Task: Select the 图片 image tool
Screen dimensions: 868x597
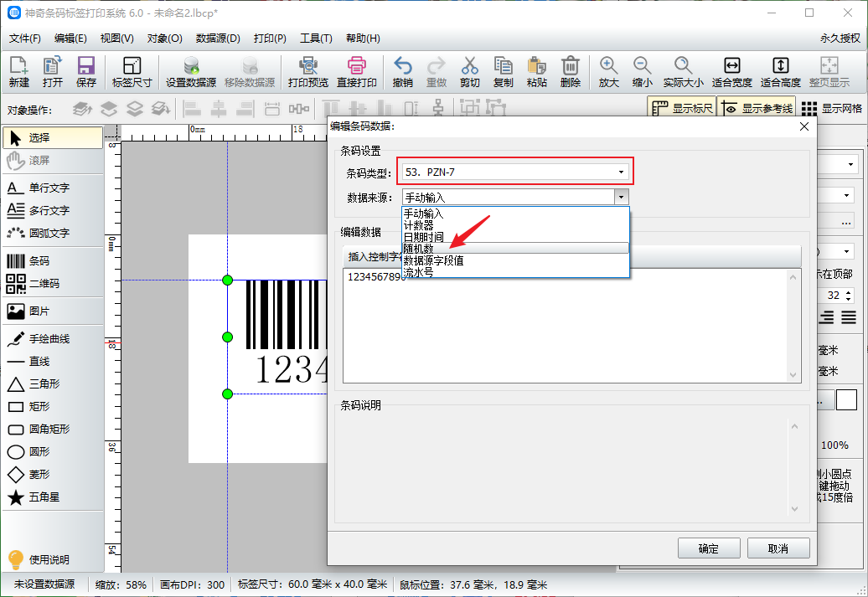Action: (53, 311)
